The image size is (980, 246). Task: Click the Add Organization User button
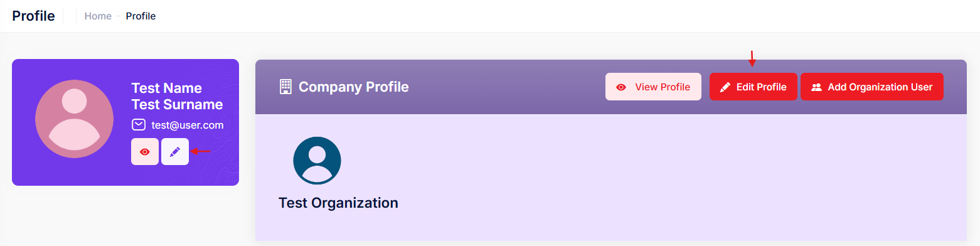pos(872,87)
